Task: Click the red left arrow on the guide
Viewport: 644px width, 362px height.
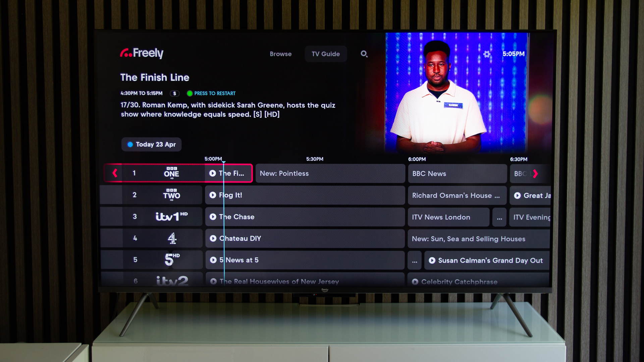Action: [115, 173]
